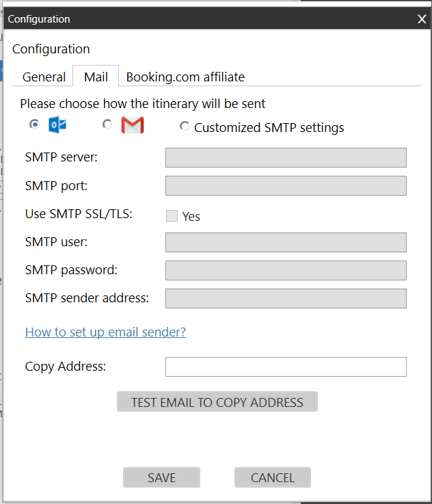Click the Outlook mail icon
The width and height of the screenshot is (432, 504).
[57, 125]
